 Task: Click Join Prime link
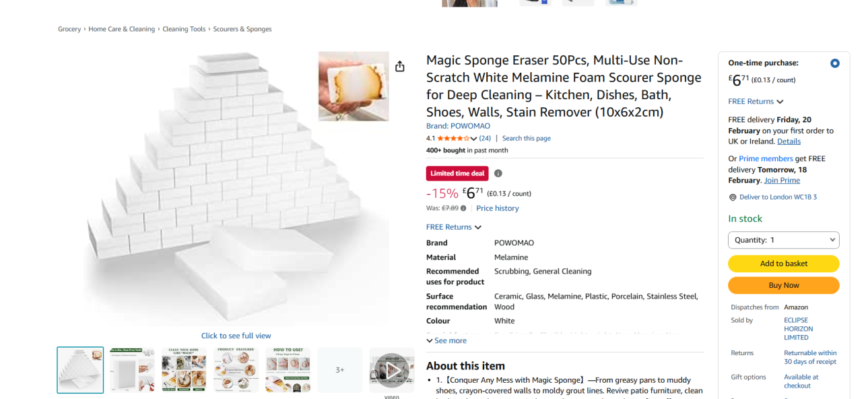[782, 181]
